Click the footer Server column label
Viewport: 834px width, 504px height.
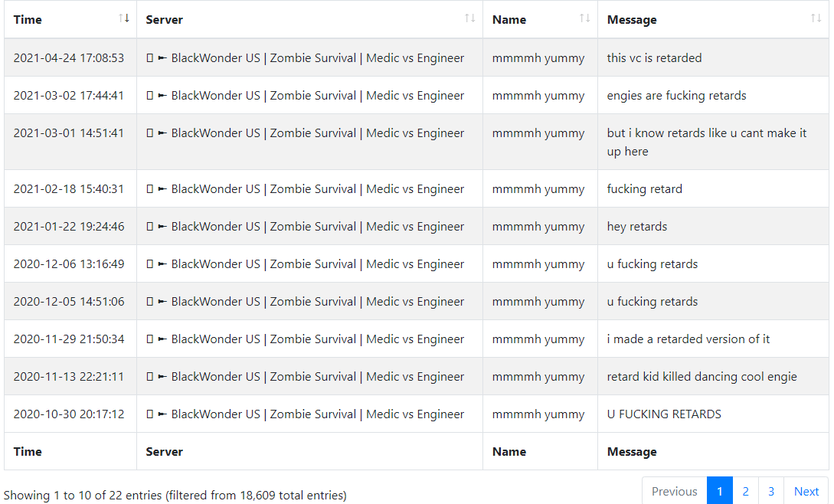pyautogui.click(x=165, y=451)
